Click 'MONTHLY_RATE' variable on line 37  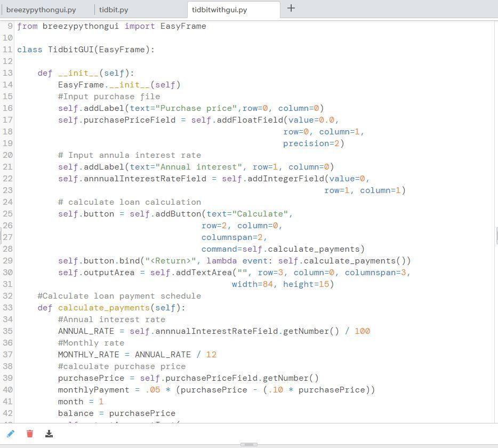[x=89, y=355]
